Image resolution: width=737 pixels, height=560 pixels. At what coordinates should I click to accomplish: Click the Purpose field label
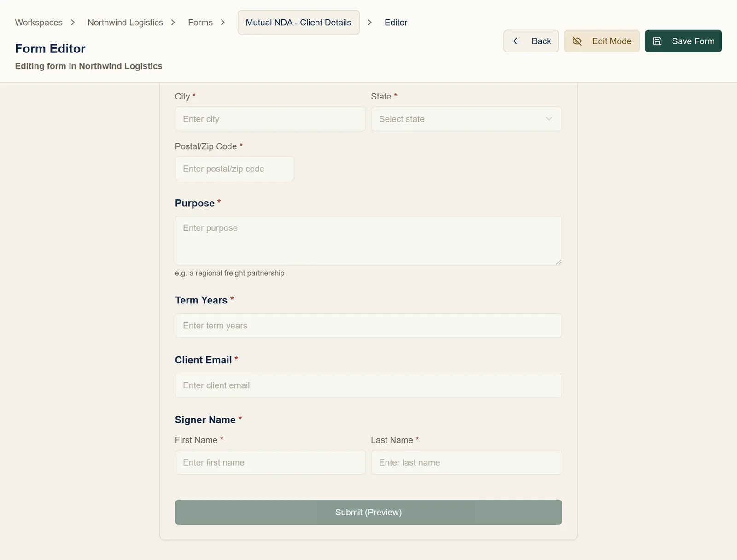(x=195, y=203)
